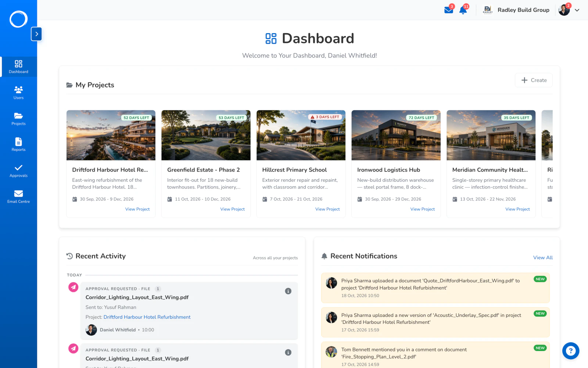Screen dimensions: 588x368
Task: Click Daniel Whitfield avatar in activity
Action: coord(91,330)
